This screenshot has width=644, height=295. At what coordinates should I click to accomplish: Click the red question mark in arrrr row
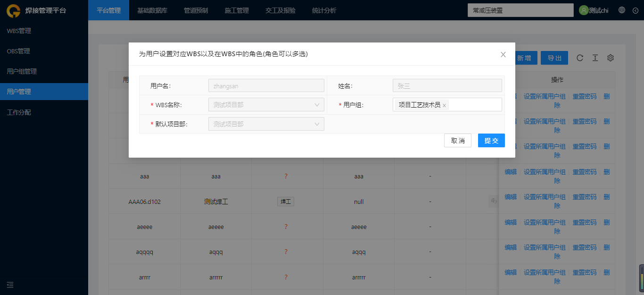tap(286, 277)
